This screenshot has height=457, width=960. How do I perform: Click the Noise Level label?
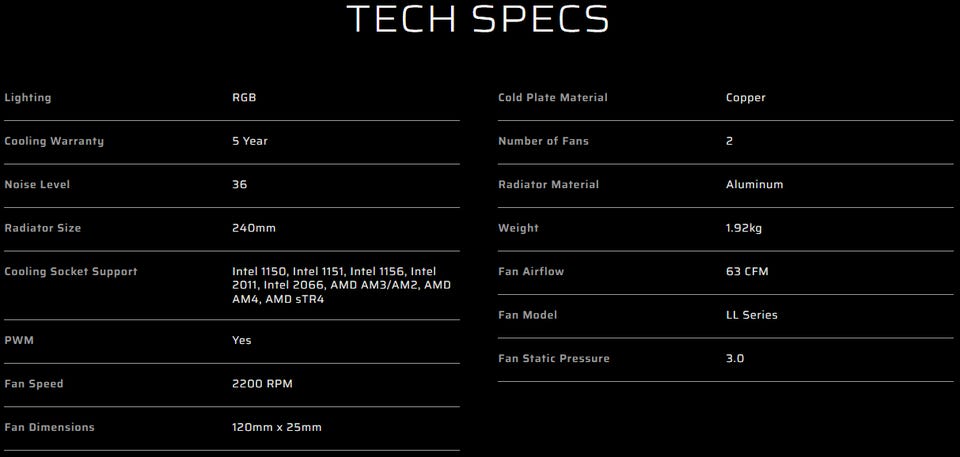click(x=37, y=185)
